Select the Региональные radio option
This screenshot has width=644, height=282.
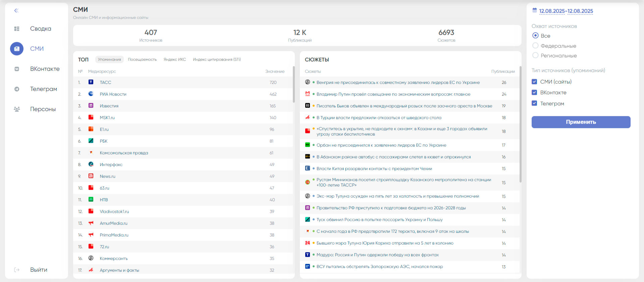pos(535,55)
